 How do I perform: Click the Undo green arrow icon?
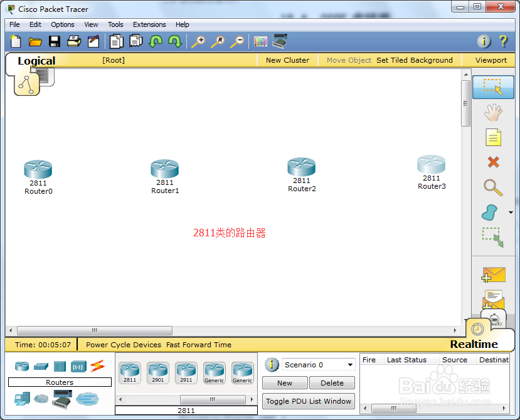155,41
